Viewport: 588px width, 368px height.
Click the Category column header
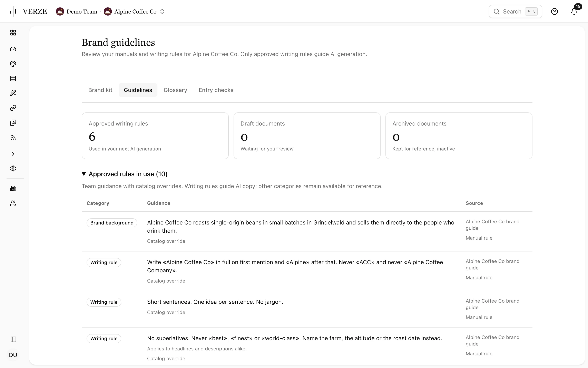98,203
